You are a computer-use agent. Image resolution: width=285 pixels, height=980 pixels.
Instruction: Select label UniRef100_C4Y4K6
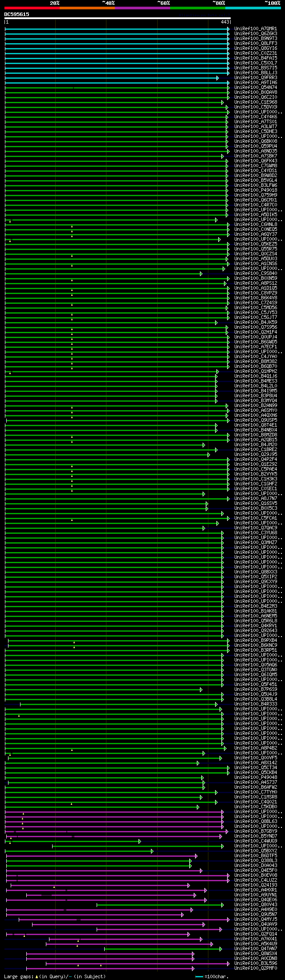click(256, 117)
